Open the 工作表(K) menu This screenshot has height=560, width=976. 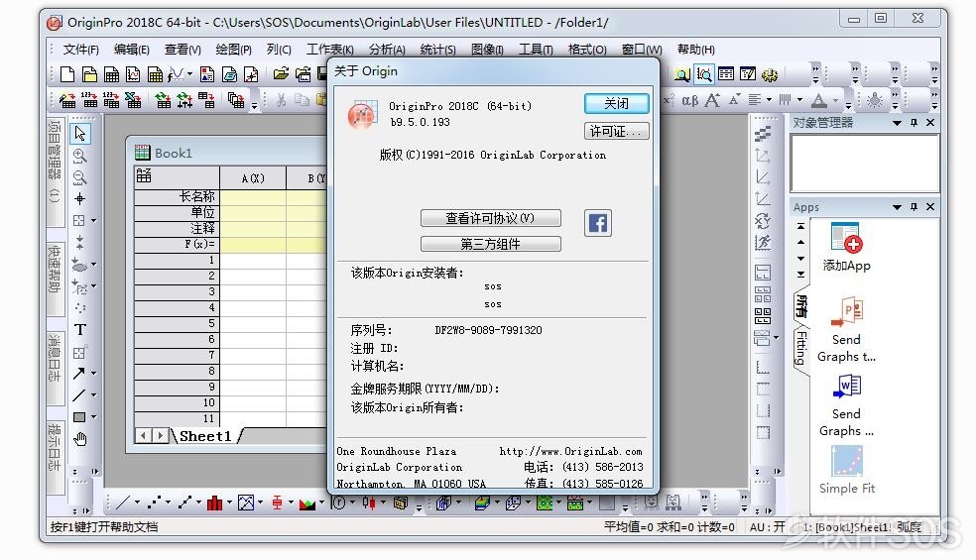[x=330, y=50]
